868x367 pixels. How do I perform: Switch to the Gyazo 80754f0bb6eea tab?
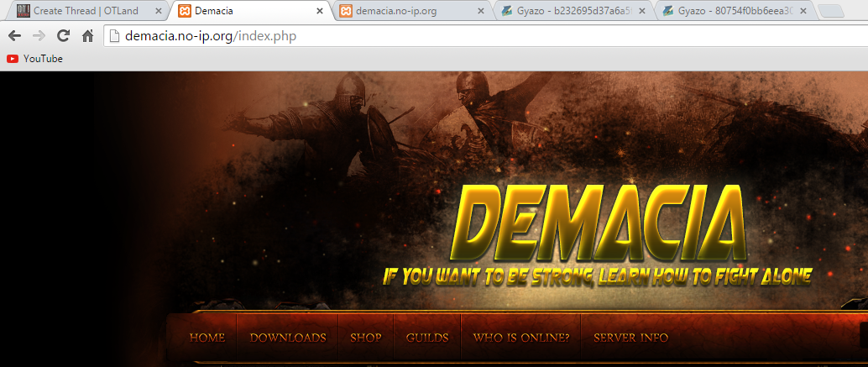[734, 11]
